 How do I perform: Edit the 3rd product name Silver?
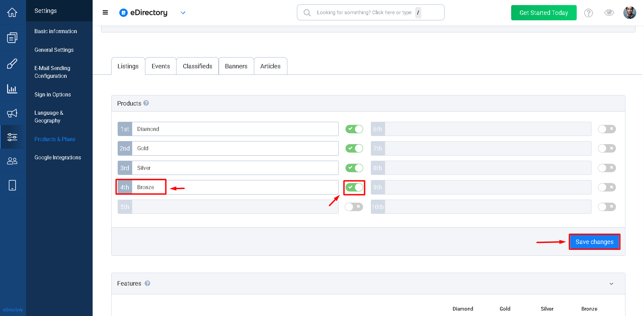(235, 168)
